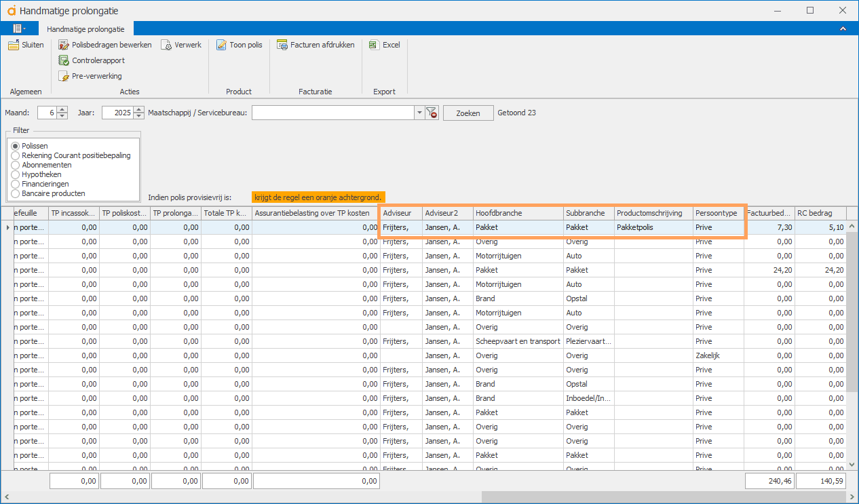Clear the Maatschappij filter with the red icon
This screenshot has height=504, width=859.
pos(432,113)
